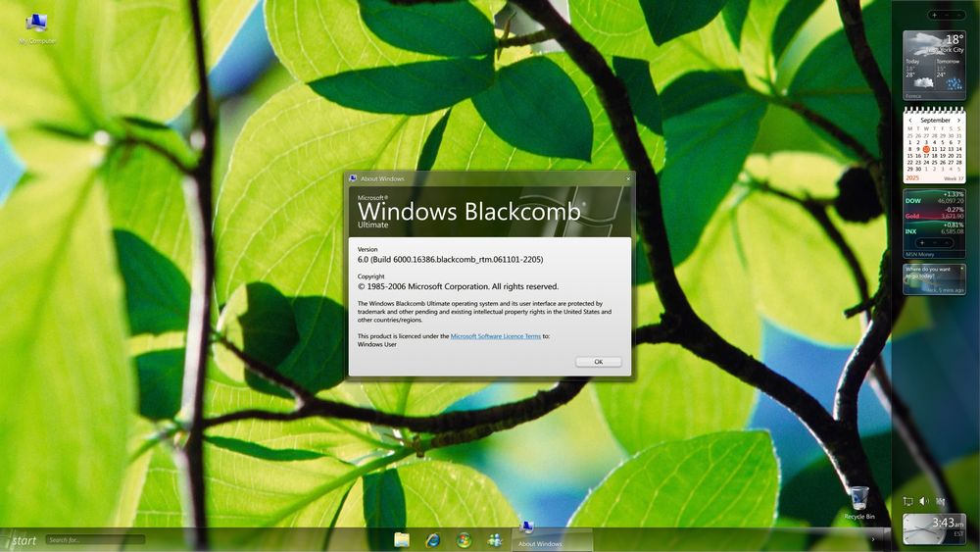Click the Foreca label in weather gadget
Screen dimensions: 980x552
[913, 96]
